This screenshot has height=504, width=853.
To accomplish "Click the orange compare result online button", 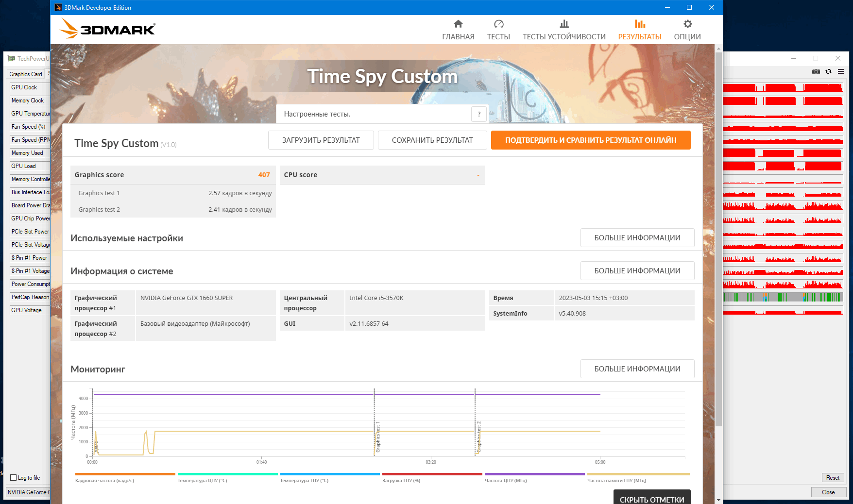I will click(x=591, y=140).
